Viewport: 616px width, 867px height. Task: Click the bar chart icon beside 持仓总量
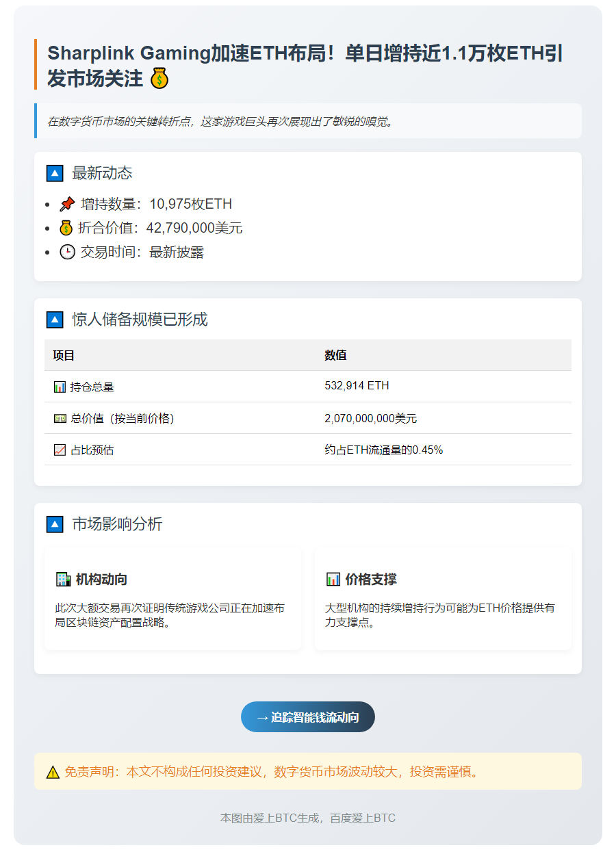coord(60,387)
